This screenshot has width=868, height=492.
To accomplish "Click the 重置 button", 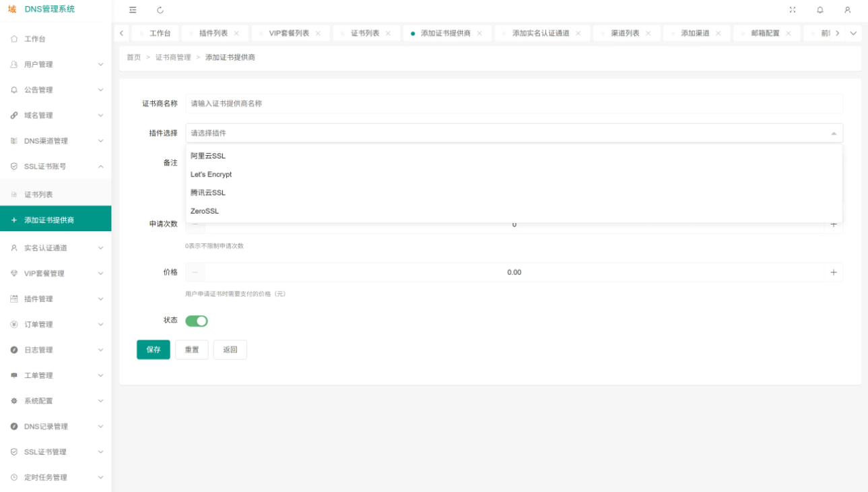I will (192, 350).
